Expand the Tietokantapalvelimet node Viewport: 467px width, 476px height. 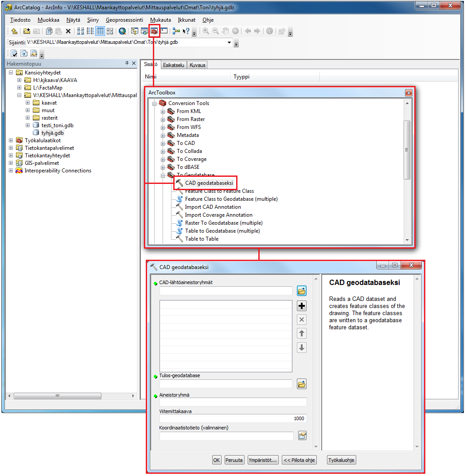[x=11, y=148]
